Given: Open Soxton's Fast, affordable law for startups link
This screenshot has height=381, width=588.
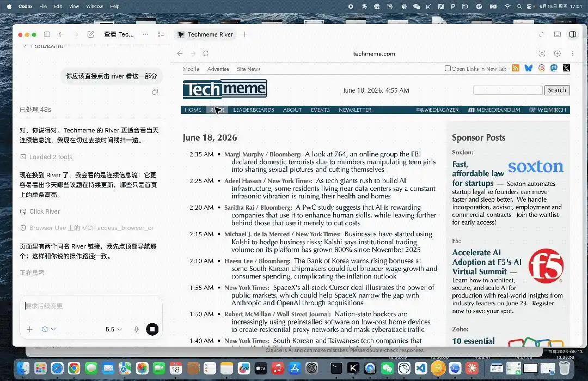Looking at the screenshot, I should pyautogui.click(x=478, y=173).
